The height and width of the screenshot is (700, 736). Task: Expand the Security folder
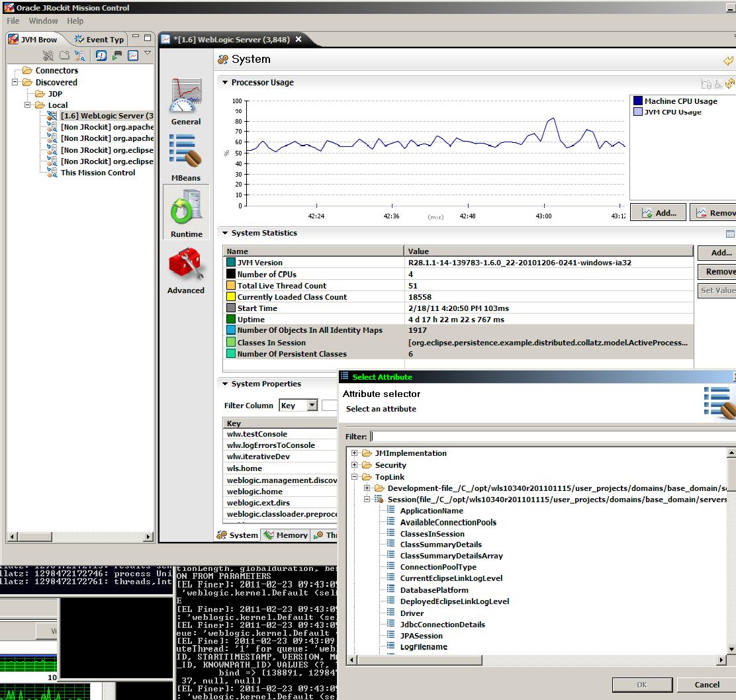354,465
